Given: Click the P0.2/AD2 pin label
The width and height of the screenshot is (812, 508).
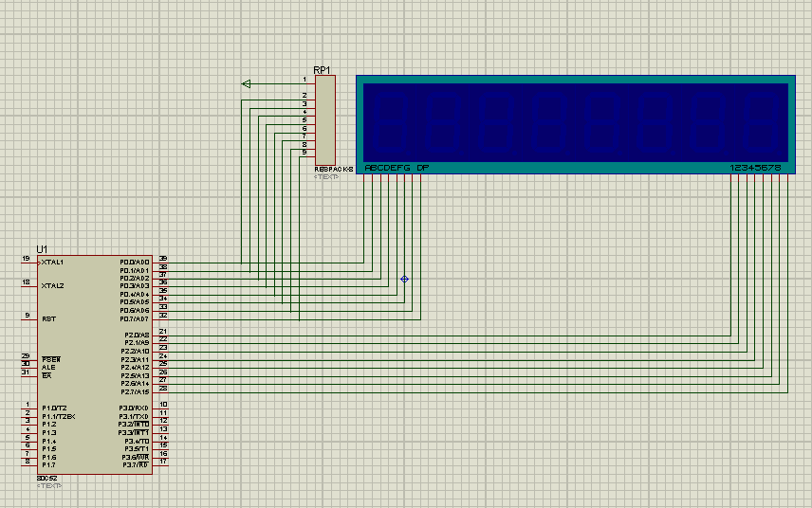Looking at the screenshot, I should [x=134, y=279].
